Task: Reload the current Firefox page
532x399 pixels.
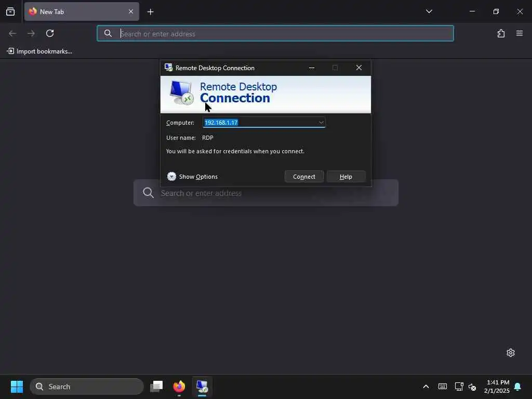Action: (x=50, y=33)
